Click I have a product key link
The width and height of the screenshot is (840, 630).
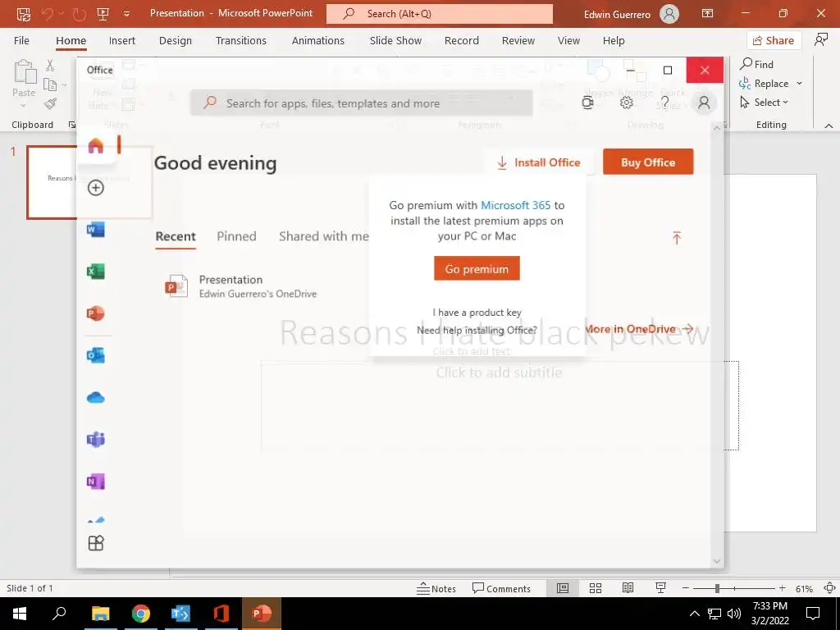tap(477, 313)
